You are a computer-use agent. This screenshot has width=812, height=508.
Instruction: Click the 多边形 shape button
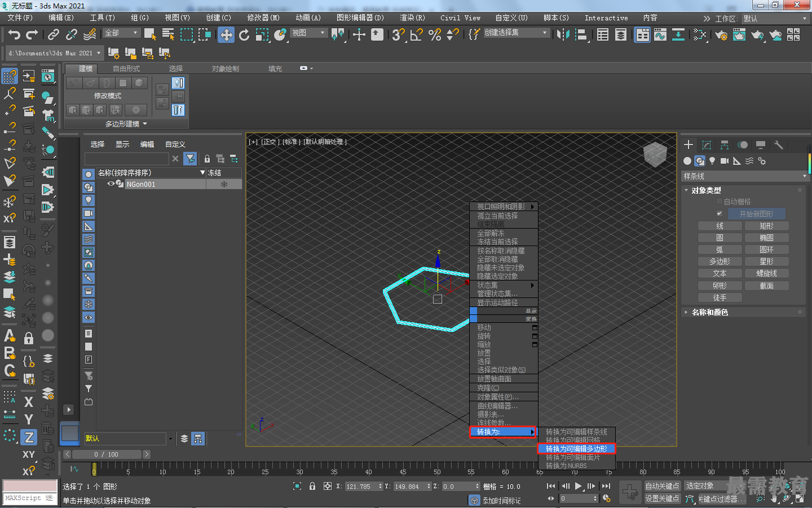point(720,261)
